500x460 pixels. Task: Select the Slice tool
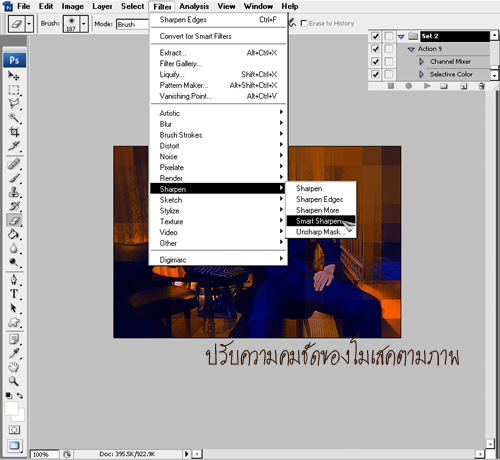pos(14,146)
